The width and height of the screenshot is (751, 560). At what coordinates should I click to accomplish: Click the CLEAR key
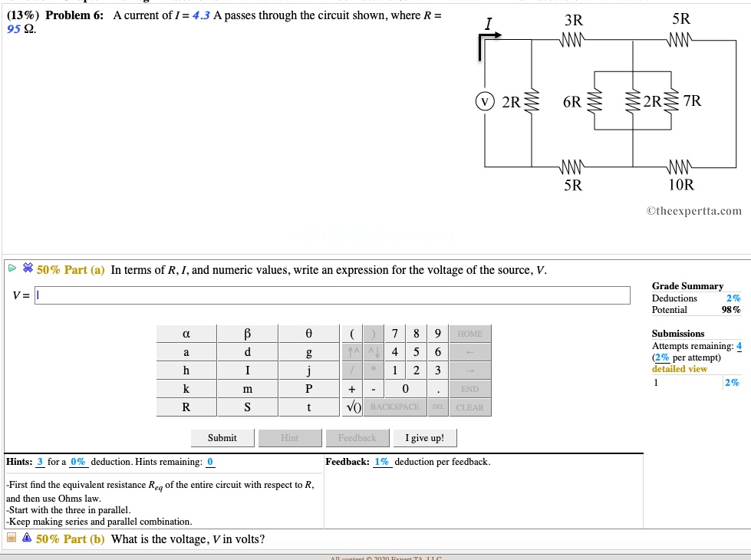click(469, 407)
